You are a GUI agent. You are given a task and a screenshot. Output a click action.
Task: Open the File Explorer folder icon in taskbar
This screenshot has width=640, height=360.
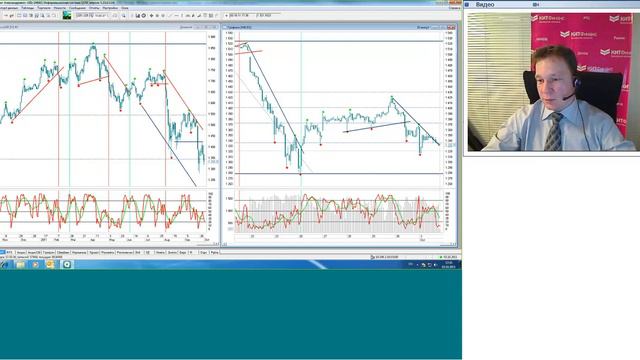pos(20,265)
